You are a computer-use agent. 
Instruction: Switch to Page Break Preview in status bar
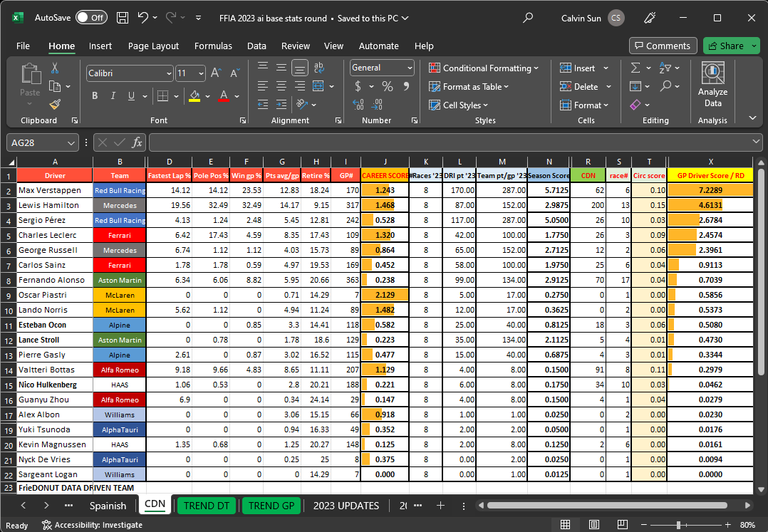[x=623, y=525]
